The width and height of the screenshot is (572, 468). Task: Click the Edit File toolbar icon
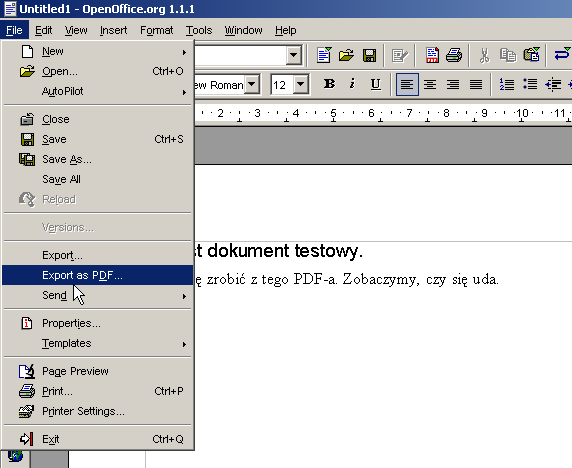(x=400, y=55)
